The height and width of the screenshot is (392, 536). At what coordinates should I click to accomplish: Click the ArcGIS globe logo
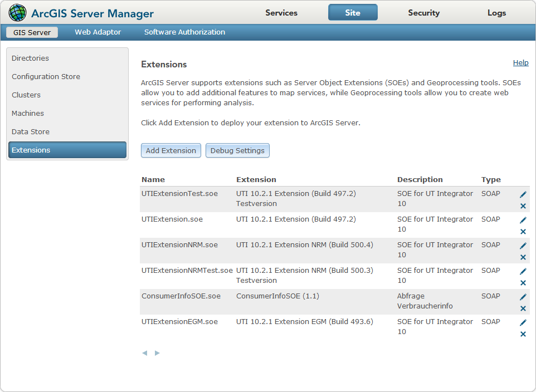click(x=17, y=13)
